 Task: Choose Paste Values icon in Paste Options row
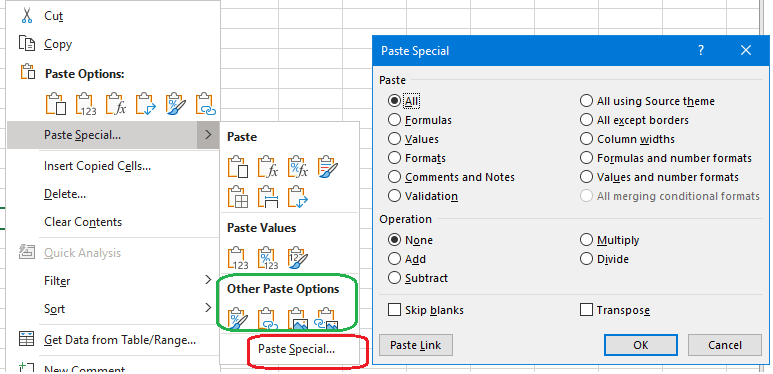(85, 104)
